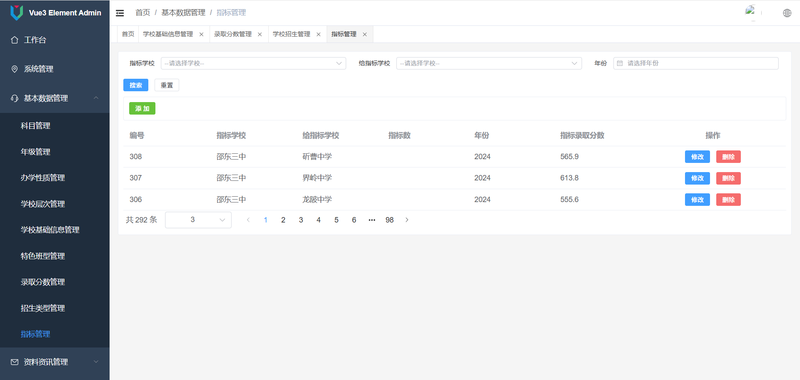Click the score value 613.8
800x380 pixels.
pyautogui.click(x=569, y=178)
